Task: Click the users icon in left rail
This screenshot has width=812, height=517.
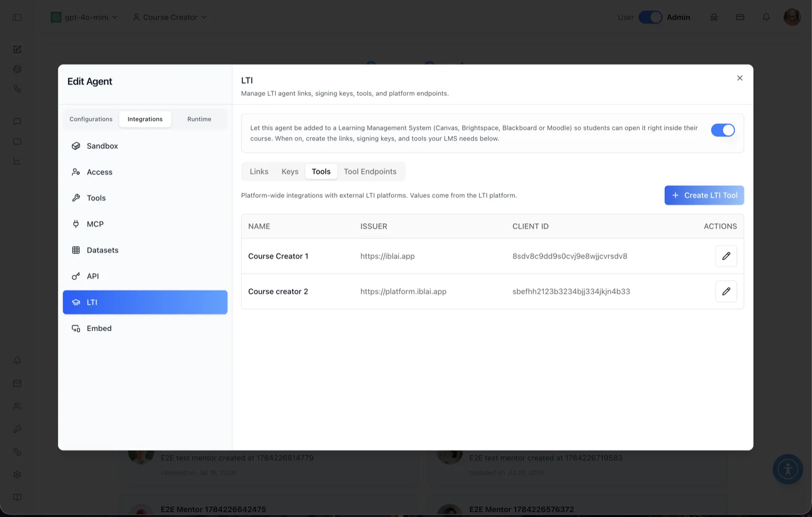Action: click(x=17, y=406)
